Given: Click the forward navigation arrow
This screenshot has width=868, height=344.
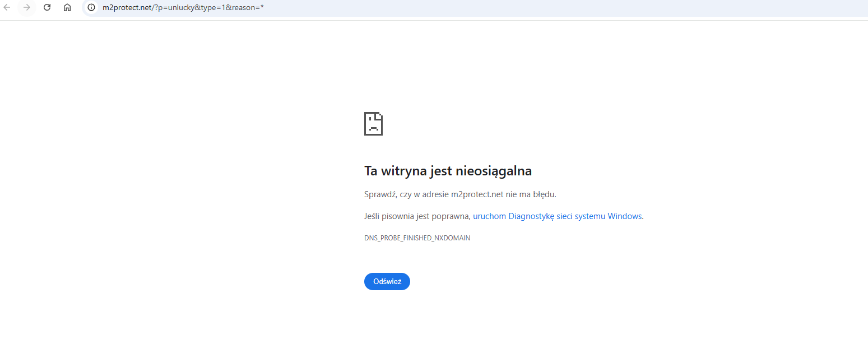Looking at the screenshot, I should click(26, 8).
